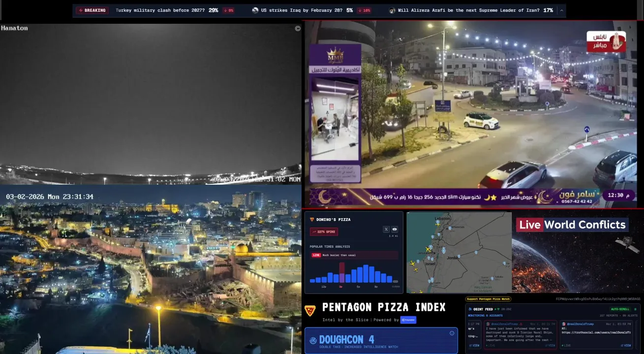Click the 12p label on chart axis
The height and width of the screenshot is (354, 644).
324,287
